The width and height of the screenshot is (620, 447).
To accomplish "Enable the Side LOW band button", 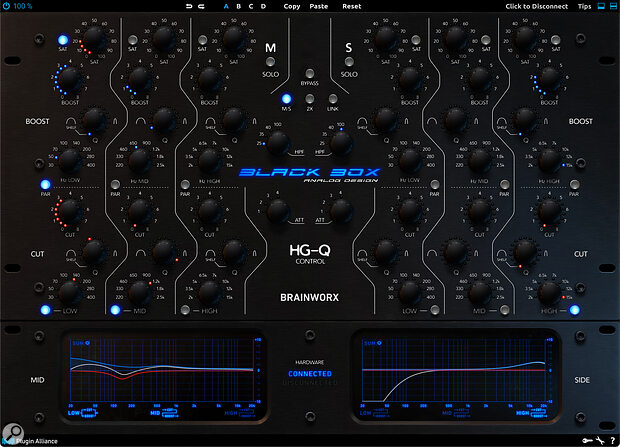I will point(435,310).
